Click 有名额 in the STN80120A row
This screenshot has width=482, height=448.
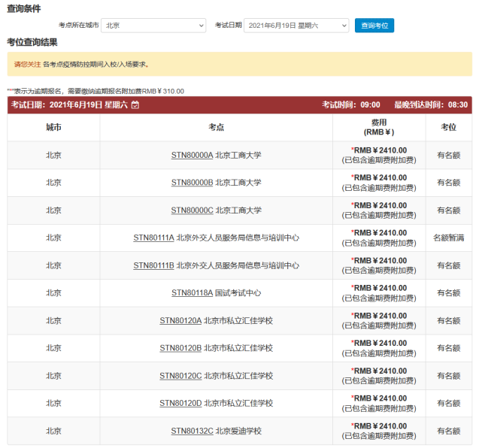pos(449,321)
